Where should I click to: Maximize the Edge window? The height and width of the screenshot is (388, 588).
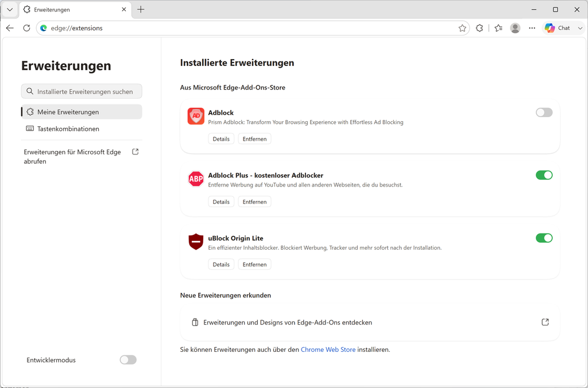point(555,10)
